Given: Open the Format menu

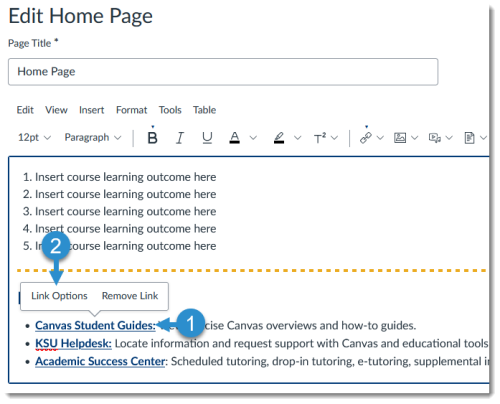Looking at the screenshot, I should pos(131,110).
